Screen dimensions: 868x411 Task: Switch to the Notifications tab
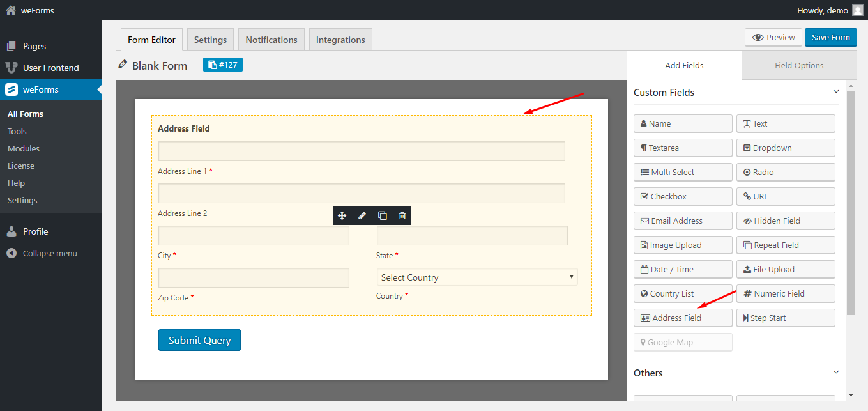coord(271,40)
